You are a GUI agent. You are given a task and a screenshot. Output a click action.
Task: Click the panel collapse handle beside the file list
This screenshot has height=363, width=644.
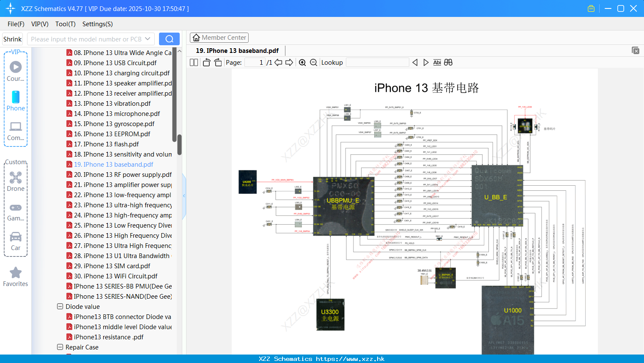184,195
